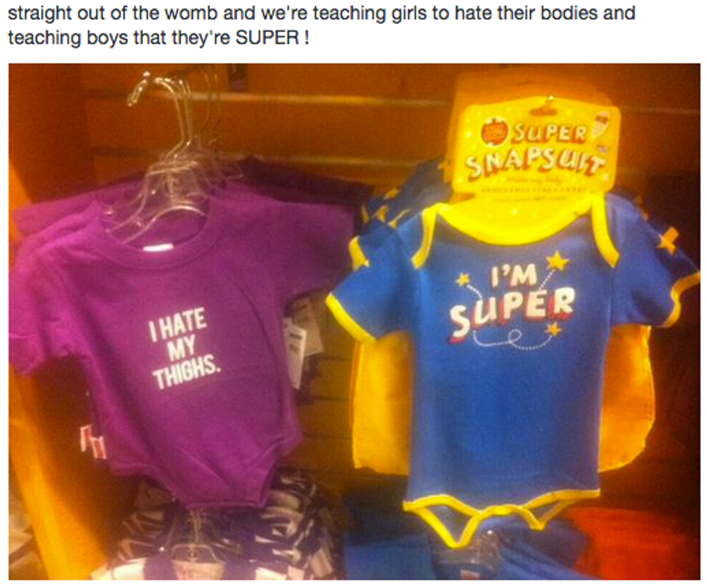Image resolution: width=707 pixels, height=588 pixels.
Task: Click the word SUPER in the caption
Action: [266, 38]
